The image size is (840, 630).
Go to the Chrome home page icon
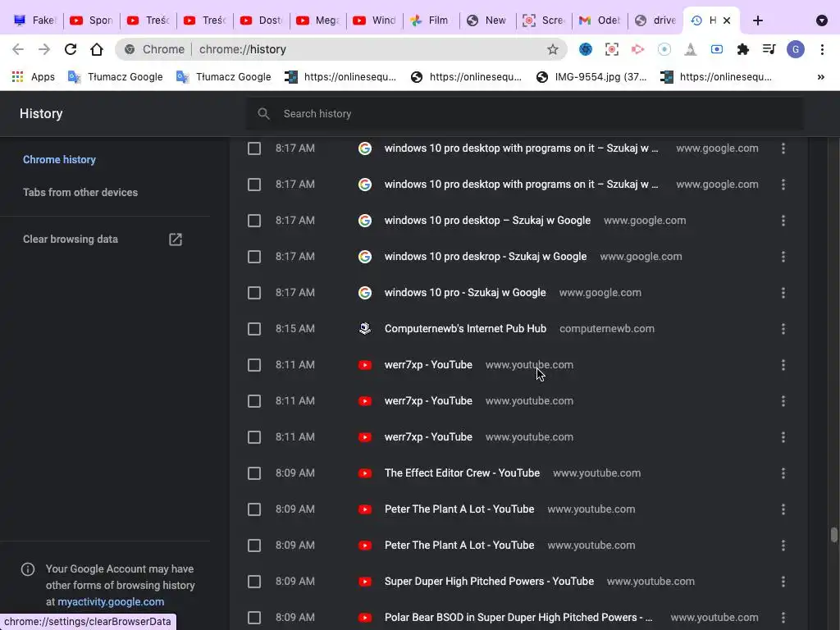click(97, 49)
